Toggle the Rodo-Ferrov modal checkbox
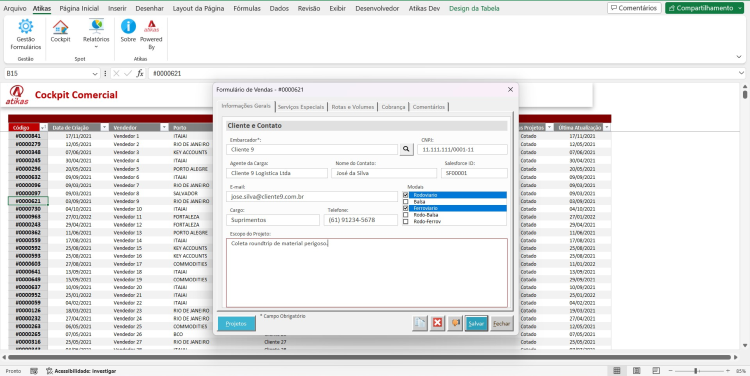 click(406, 221)
